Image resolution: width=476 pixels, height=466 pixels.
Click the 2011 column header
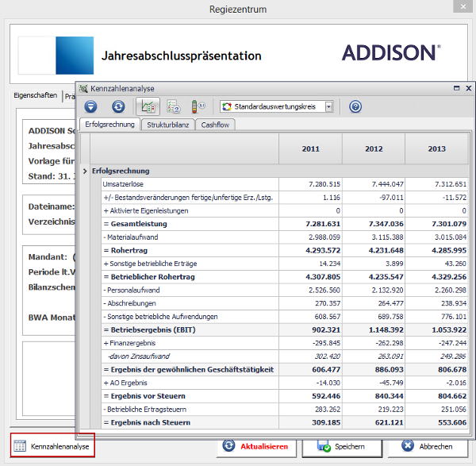[x=310, y=149]
